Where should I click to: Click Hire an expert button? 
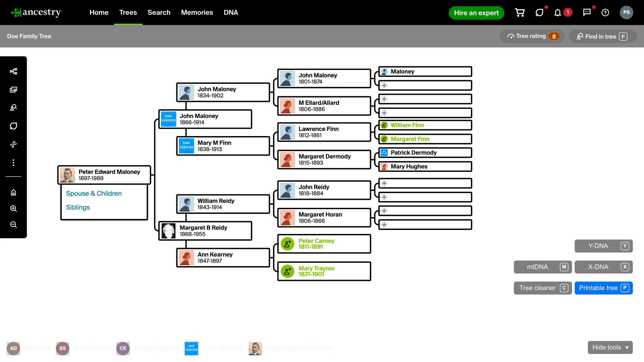point(476,13)
